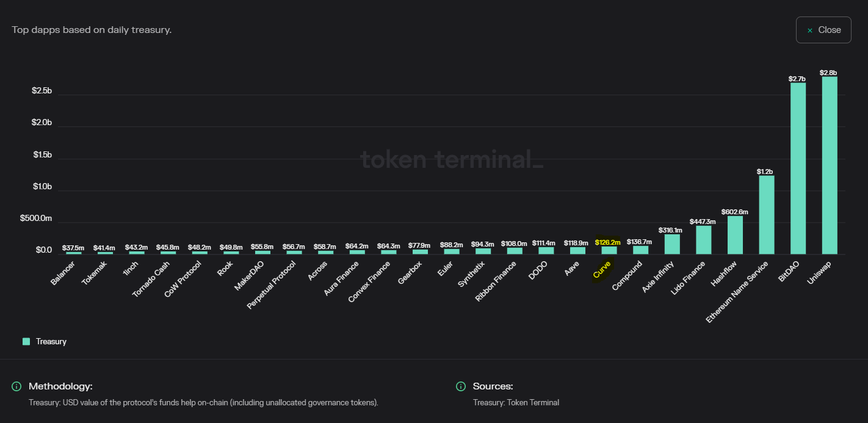Click the Compound axis label
This screenshot has height=423, width=868.
[x=627, y=275]
